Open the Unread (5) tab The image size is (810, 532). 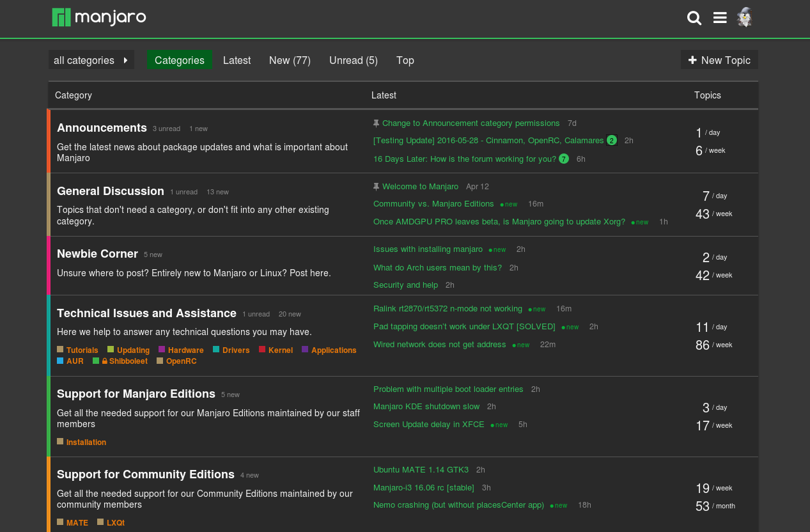coord(354,60)
